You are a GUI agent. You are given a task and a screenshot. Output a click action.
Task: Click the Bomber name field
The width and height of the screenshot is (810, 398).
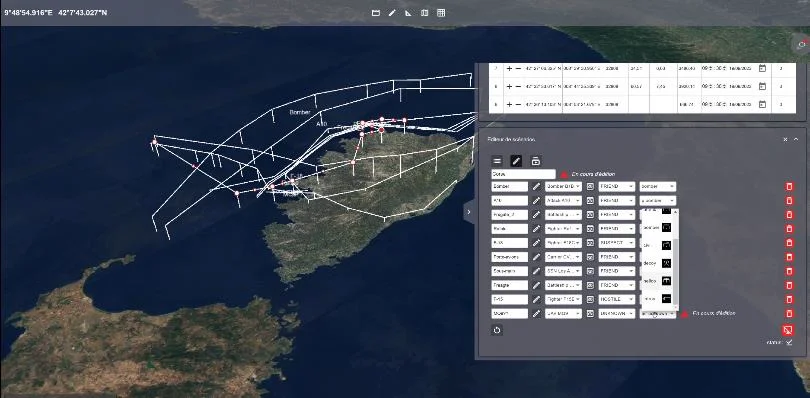click(x=509, y=187)
